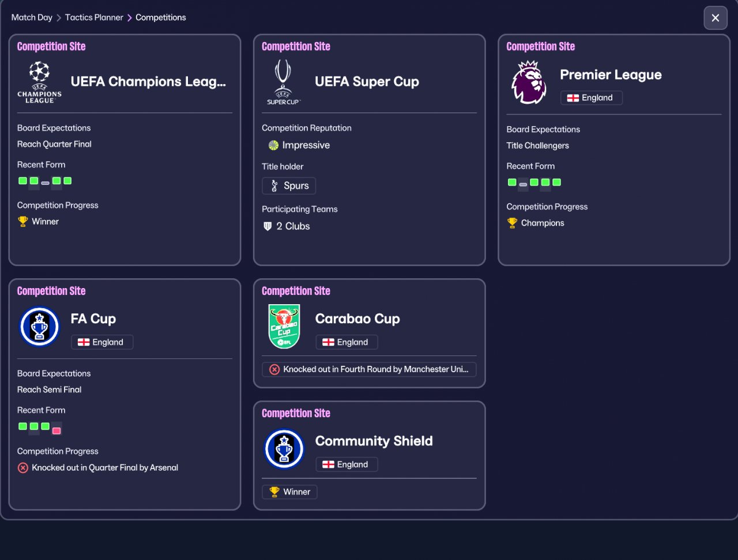Screen dimensions: 738x560
Task: Open the UEFA Champions League competition title
Action: click(x=148, y=82)
